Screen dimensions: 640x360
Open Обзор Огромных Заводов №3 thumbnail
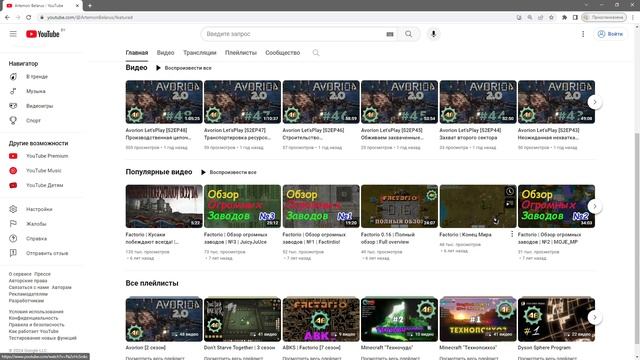tap(242, 206)
